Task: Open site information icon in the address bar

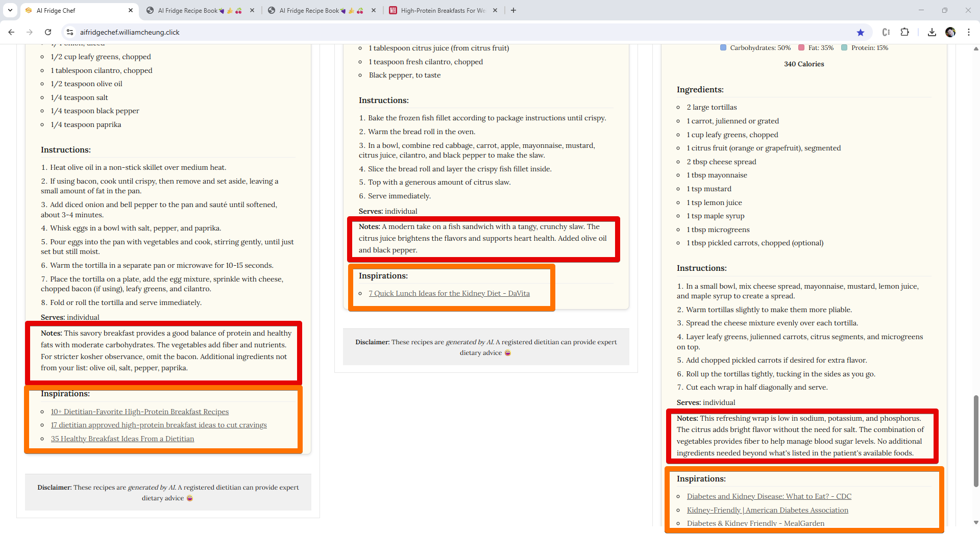Action: [69, 32]
